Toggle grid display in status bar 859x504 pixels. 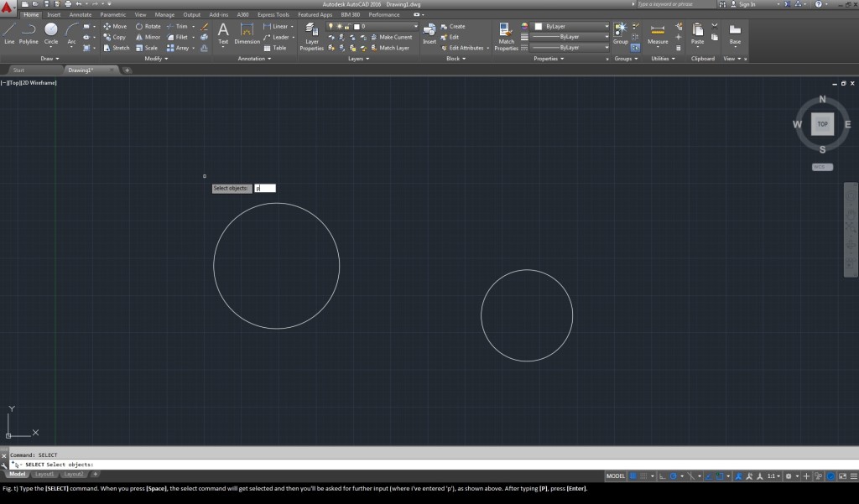tap(633, 475)
